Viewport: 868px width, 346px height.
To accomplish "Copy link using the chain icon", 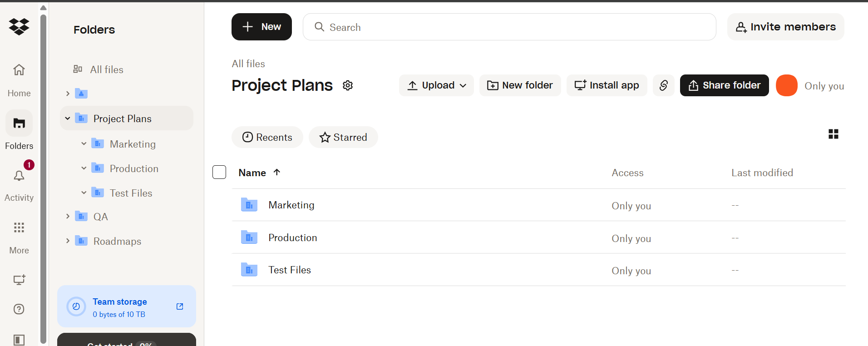I will [x=663, y=85].
